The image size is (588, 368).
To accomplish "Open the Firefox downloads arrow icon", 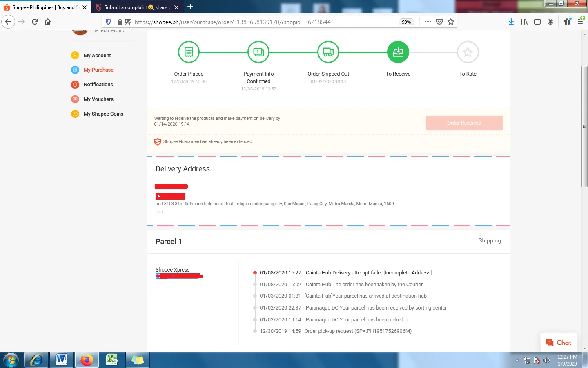I will [x=511, y=22].
